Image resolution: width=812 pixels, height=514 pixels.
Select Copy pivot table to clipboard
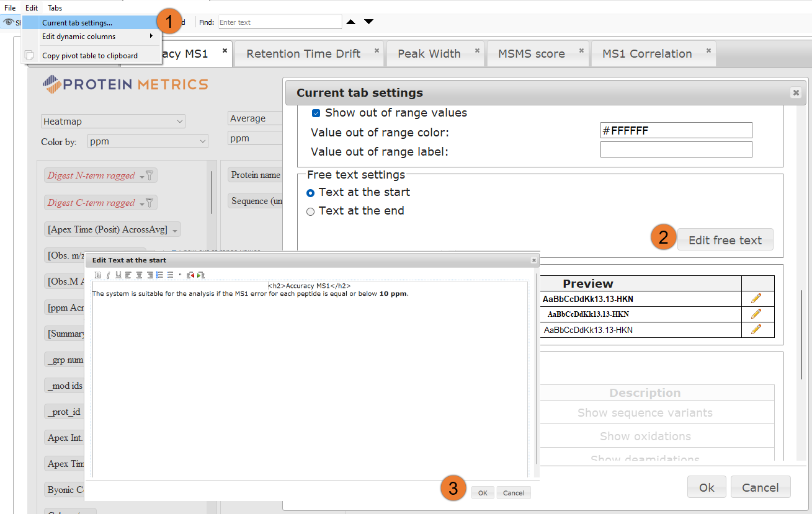point(91,55)
